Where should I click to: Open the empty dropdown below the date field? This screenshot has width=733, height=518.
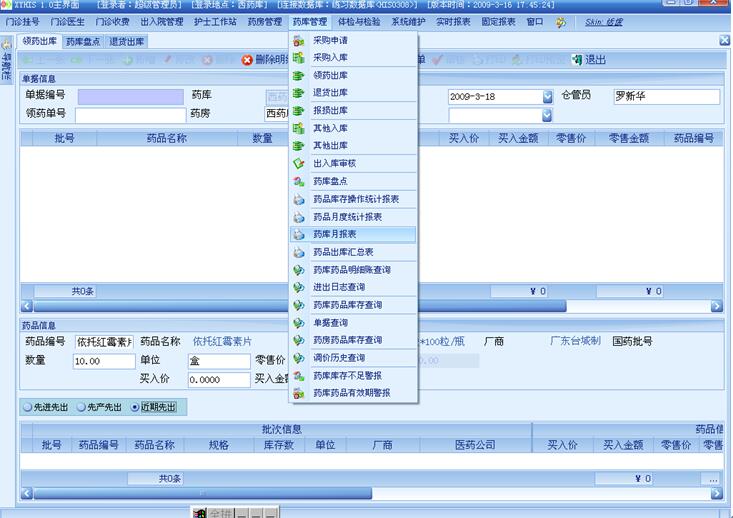coord(546,115)
